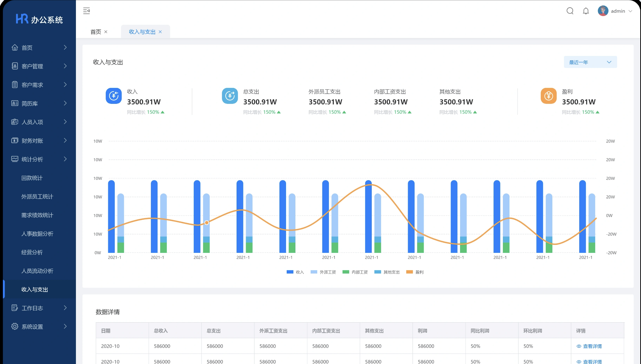Click the 客户管理 sidebar icon
Screen dimensions: 641x364
coord(15,66)
